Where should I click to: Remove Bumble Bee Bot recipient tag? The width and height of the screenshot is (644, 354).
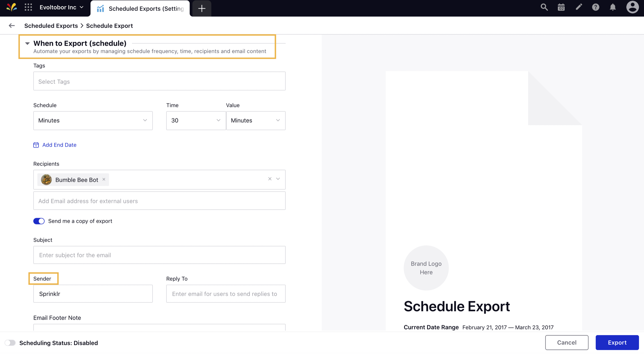[104, 179]
